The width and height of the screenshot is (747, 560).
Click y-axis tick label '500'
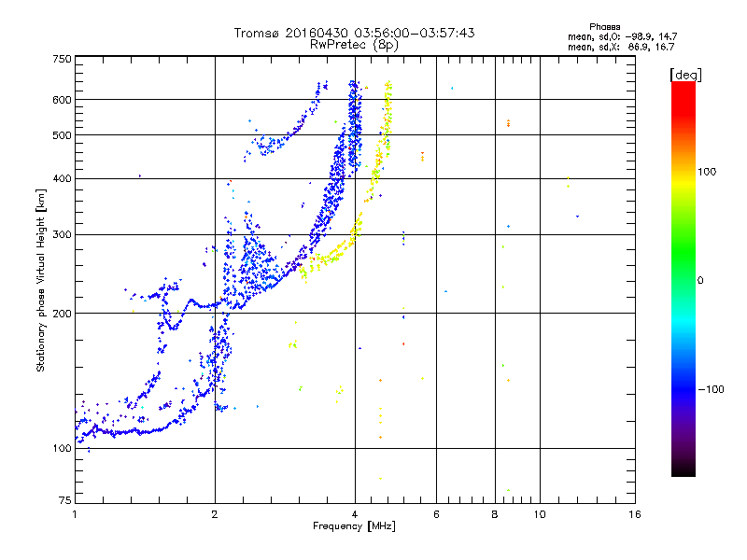click(x=62, y=135)
